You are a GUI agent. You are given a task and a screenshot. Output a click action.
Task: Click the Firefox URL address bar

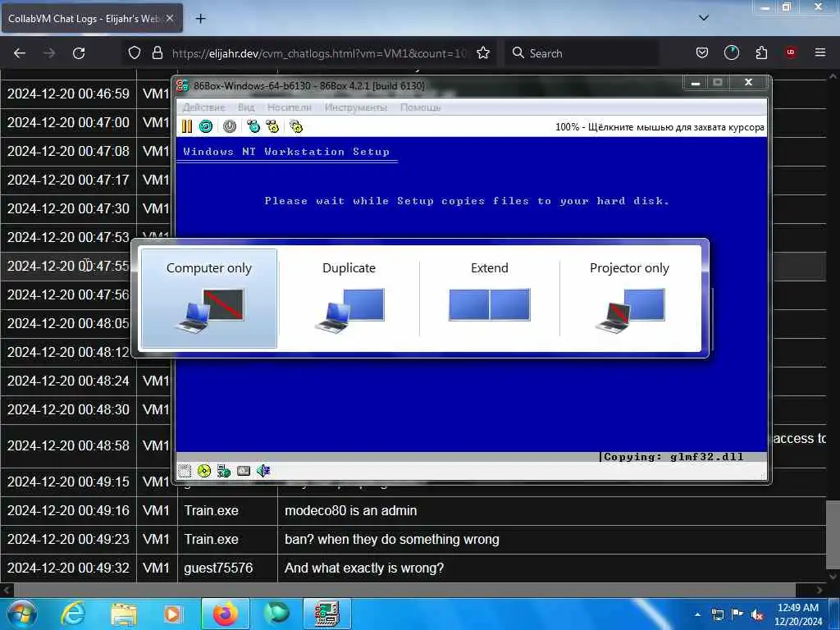[x=319, y=53]
